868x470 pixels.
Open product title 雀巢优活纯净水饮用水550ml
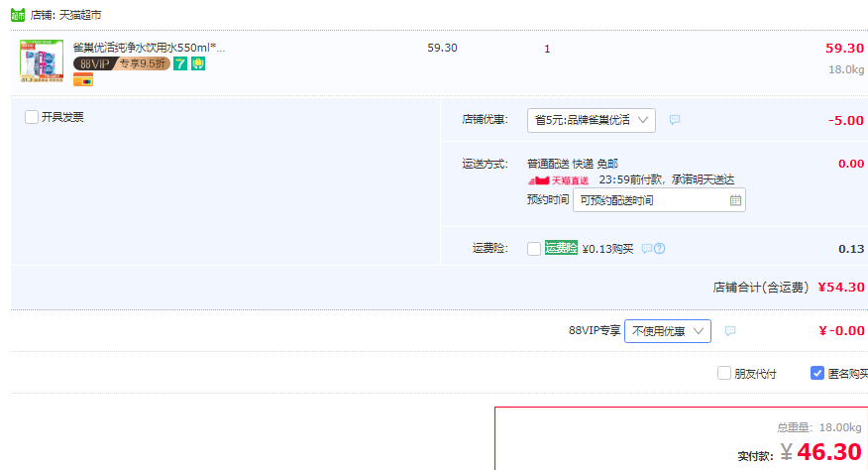coord(149,48)
